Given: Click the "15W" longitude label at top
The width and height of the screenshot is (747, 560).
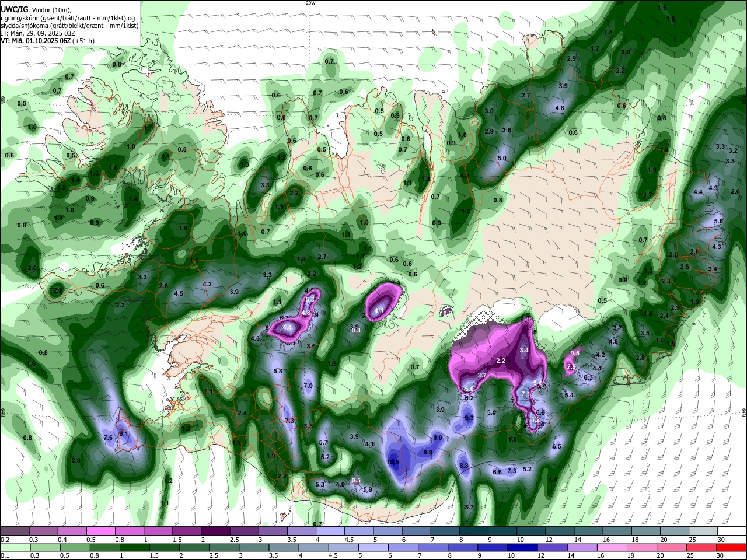Looking at the screenshot, I should click(x=619, y=3).
